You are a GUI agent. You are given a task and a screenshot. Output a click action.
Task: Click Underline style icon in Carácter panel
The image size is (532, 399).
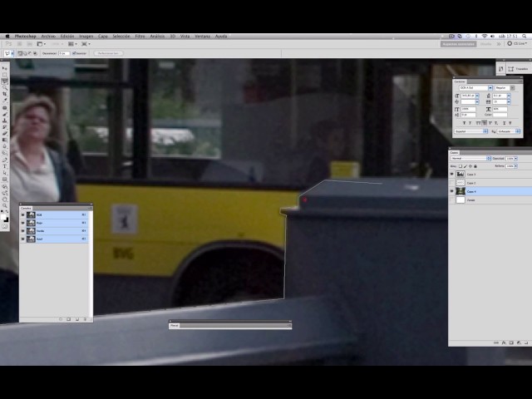click(505, 123)
